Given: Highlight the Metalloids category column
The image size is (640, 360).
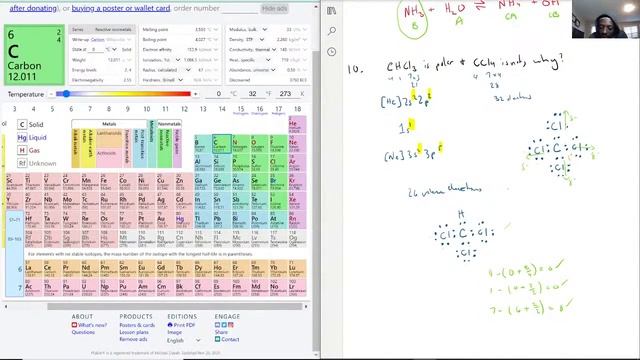Looking at the screenshot, I should click(151, 144).
